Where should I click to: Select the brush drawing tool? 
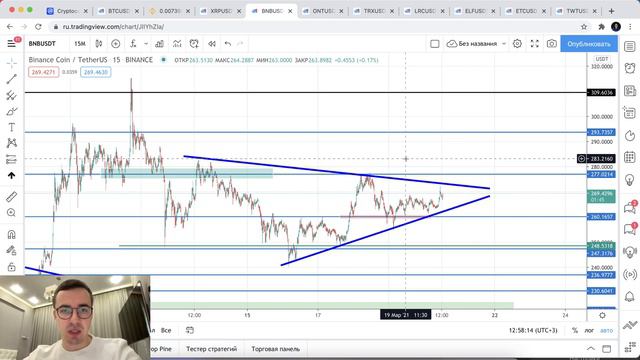11,111
